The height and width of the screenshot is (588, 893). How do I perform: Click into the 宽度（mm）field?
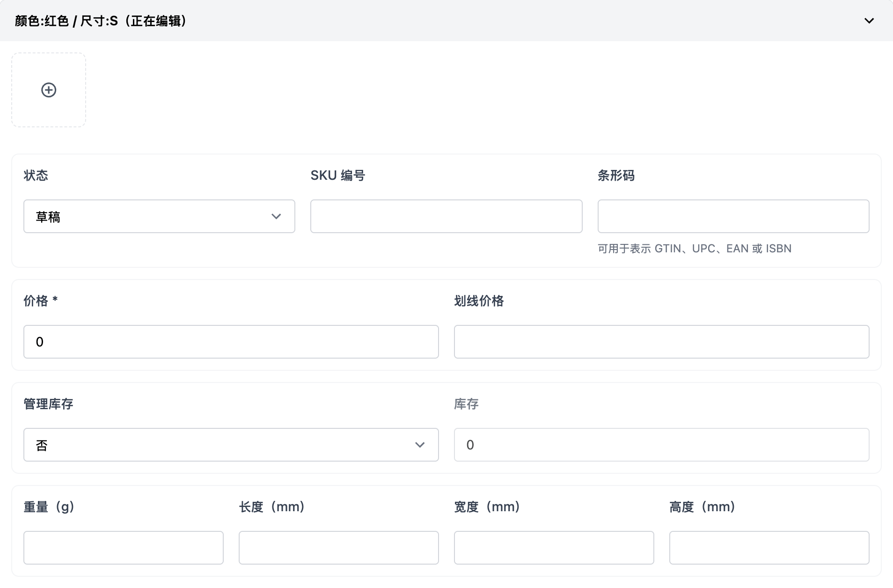coord(554,548)
